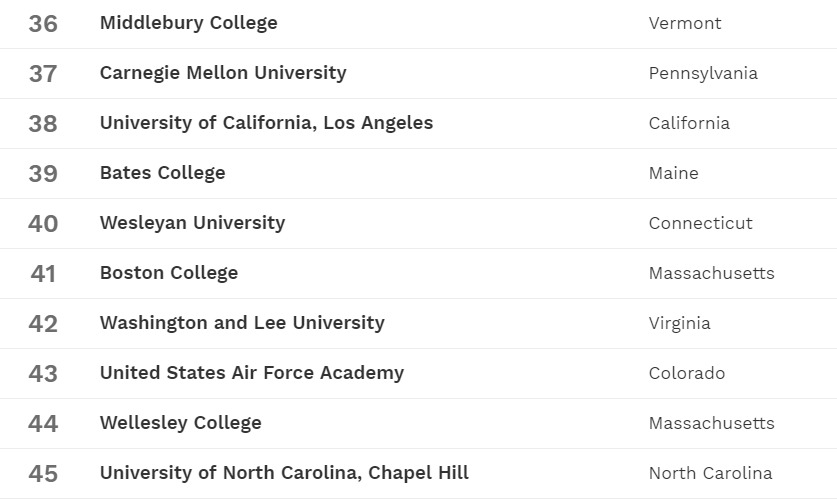Open Bates College entry
Screen dimensions: 837x499
click(x=162, y=173)
